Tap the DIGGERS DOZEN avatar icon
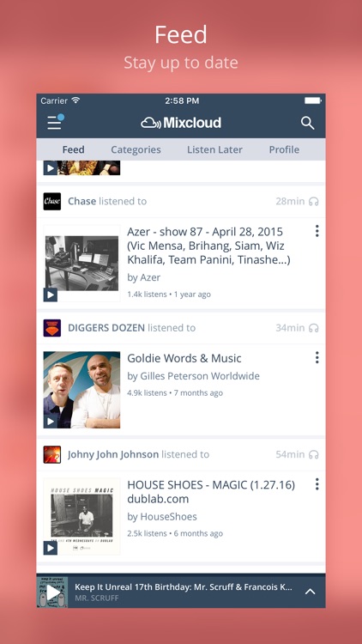The height and width of the screenshot is (644, 362). (52, 328)
